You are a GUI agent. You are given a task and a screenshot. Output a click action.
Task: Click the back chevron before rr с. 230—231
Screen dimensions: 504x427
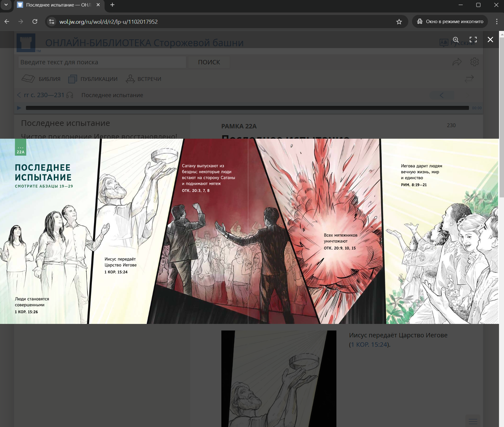coord(19,95)
